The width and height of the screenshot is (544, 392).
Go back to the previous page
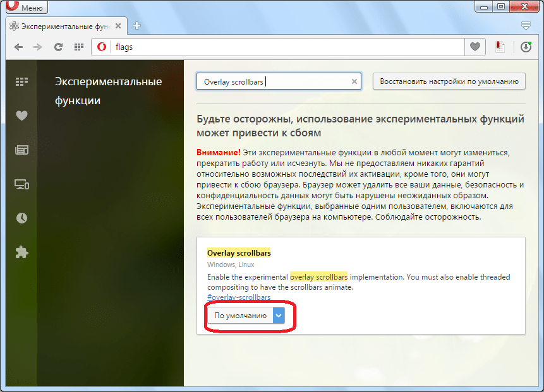coord(19,47)
